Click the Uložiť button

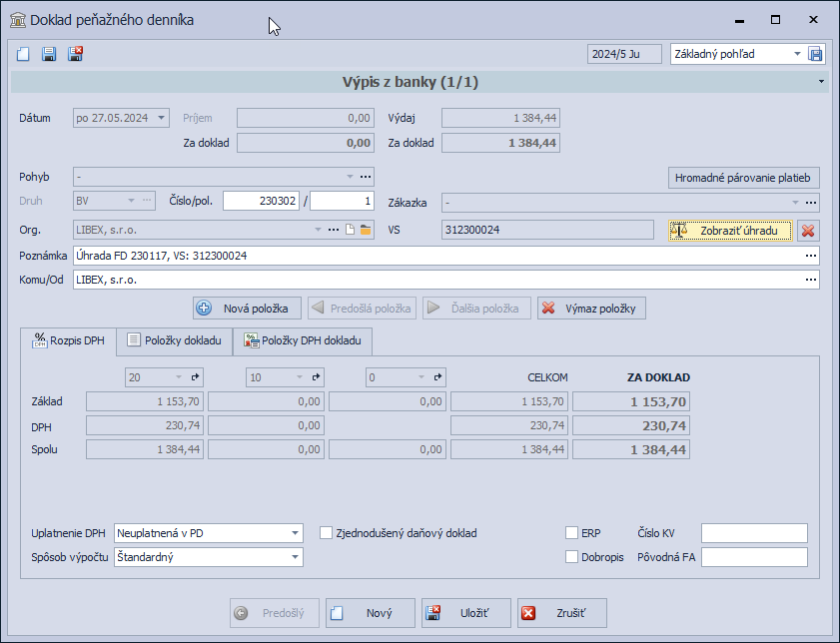pos(465,613)
